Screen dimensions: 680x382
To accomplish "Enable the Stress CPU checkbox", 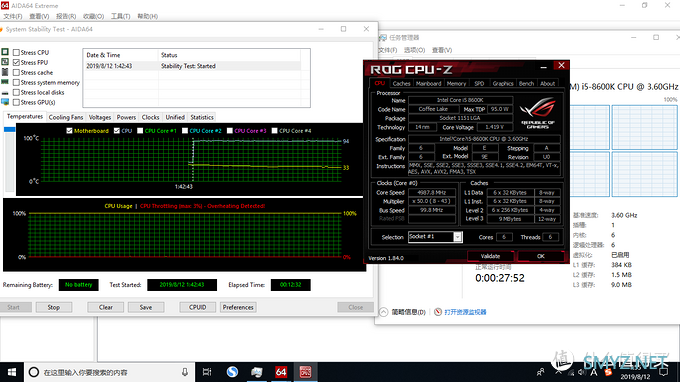I will coord(16,52).
